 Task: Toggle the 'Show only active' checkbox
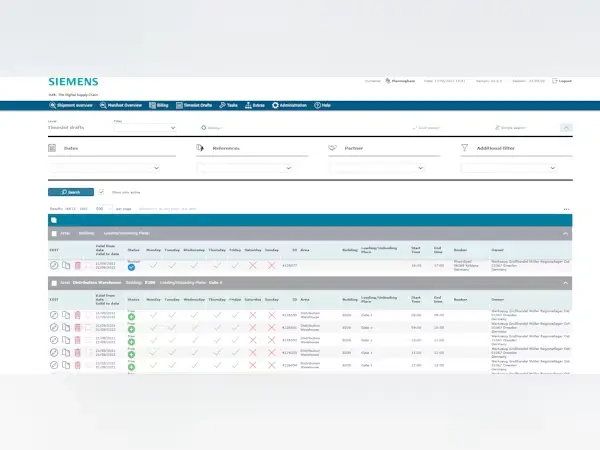click(x=101, y=191)
